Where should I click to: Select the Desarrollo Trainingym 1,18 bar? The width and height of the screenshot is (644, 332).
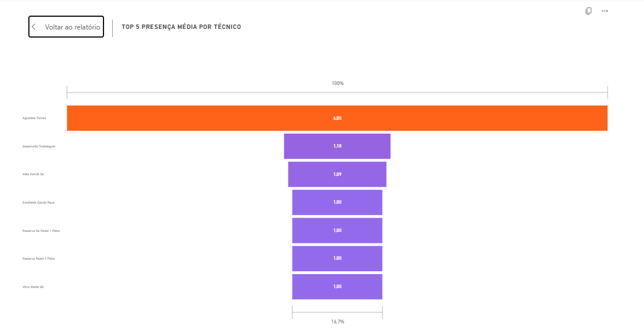click(x=337, y=146)
